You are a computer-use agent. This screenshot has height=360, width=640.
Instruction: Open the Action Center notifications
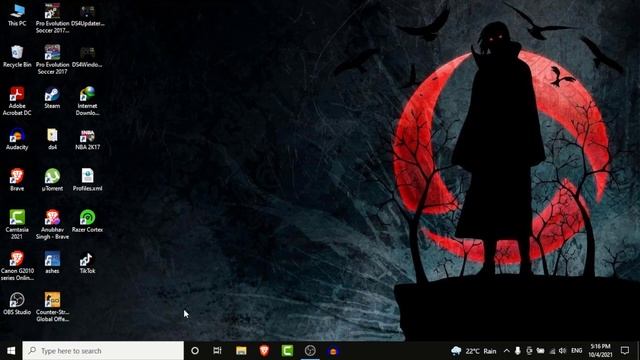click(625, 351)
